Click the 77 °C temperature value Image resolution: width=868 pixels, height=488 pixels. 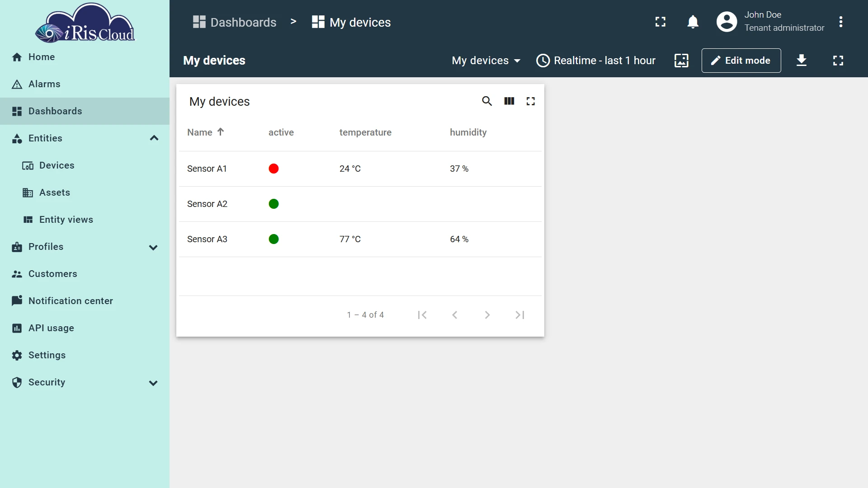point(350,239)
